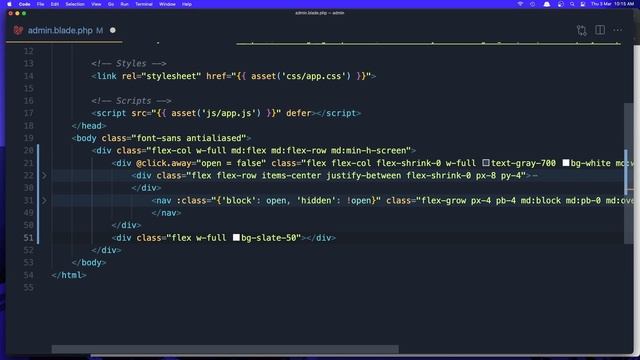The height and width of the screenshot is (360, 640).
Task: Click the Wi-Fi status icon
Action: pyautogui.click(x=520, y=4)
